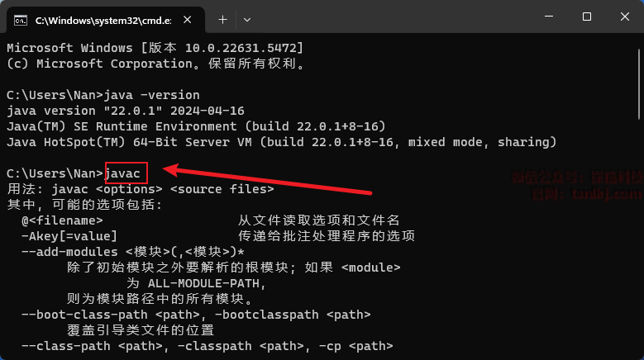Close the cmd.exe terminal tab
This screenshot has height=360, width=644.
coord(188,18)
